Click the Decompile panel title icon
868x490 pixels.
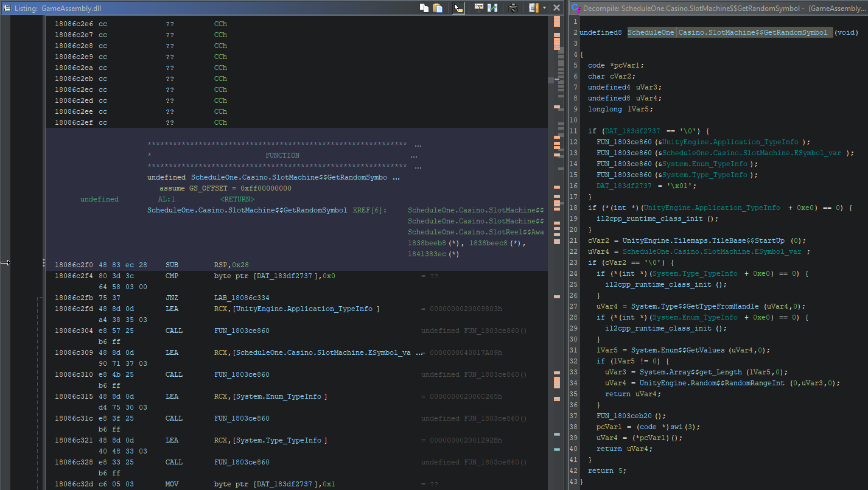click(575, 8)
